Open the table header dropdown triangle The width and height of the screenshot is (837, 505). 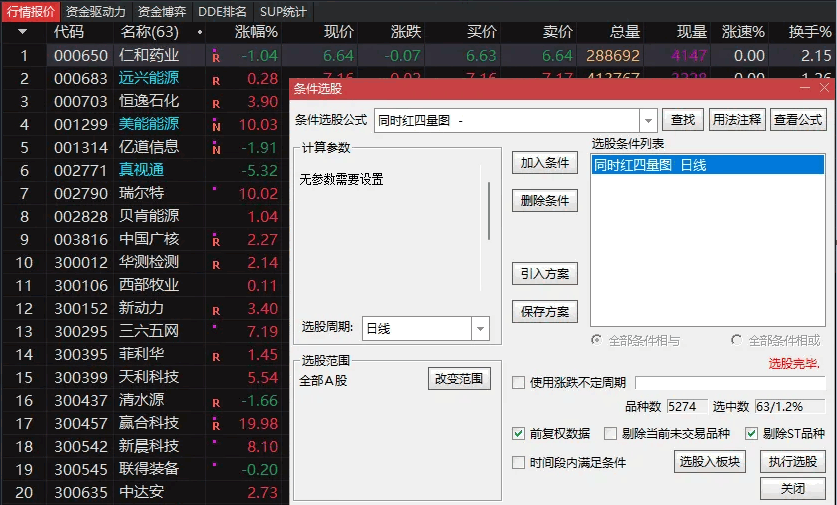(x=22, y=32)
